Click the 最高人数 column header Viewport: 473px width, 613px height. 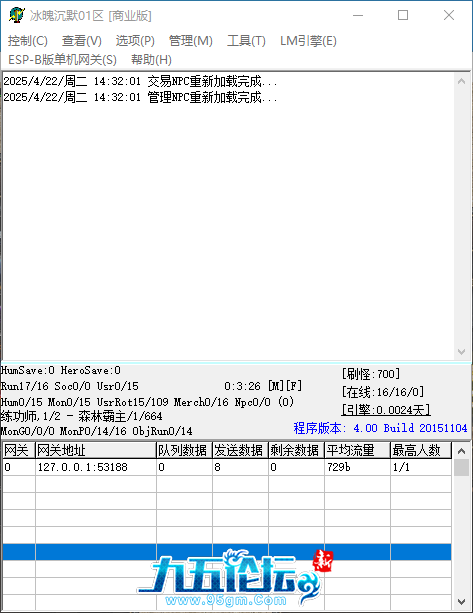click(x=421, y=450)
